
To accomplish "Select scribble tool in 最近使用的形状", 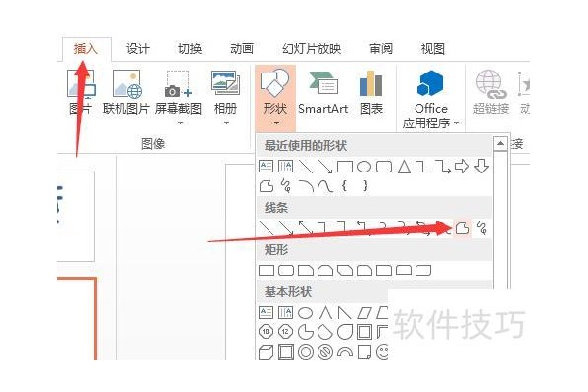I will coord(286,185).
